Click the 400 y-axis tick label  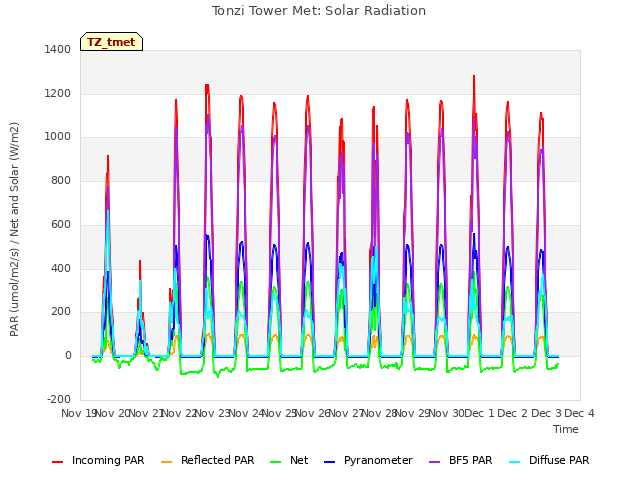point(61,268)
